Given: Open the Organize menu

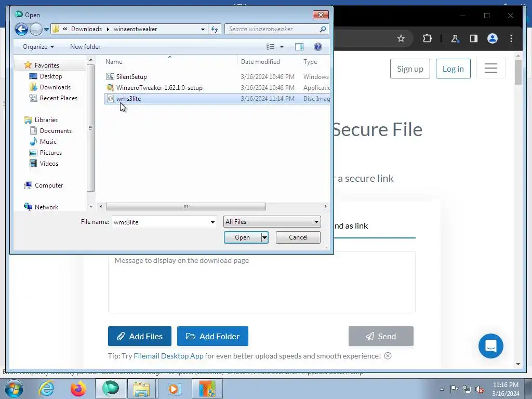Looking at the screenshot, I should point(38,47).
